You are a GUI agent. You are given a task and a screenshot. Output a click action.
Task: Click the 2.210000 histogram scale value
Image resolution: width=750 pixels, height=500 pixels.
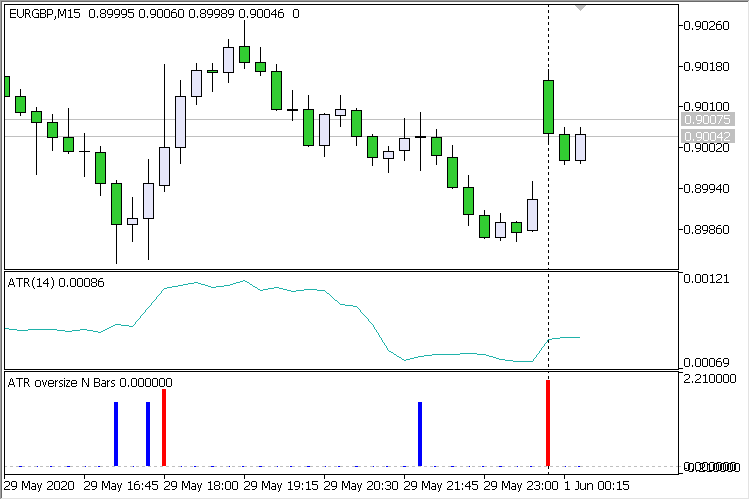tap(713, 381)
